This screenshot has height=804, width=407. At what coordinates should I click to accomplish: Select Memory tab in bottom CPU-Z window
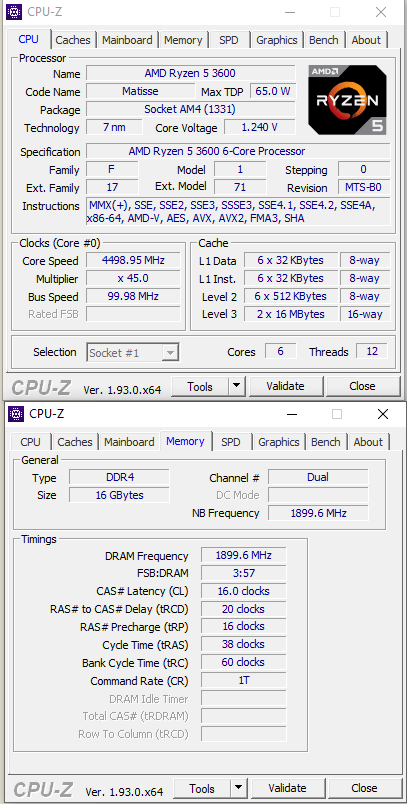pyautogui.click(x=186, y=441)
